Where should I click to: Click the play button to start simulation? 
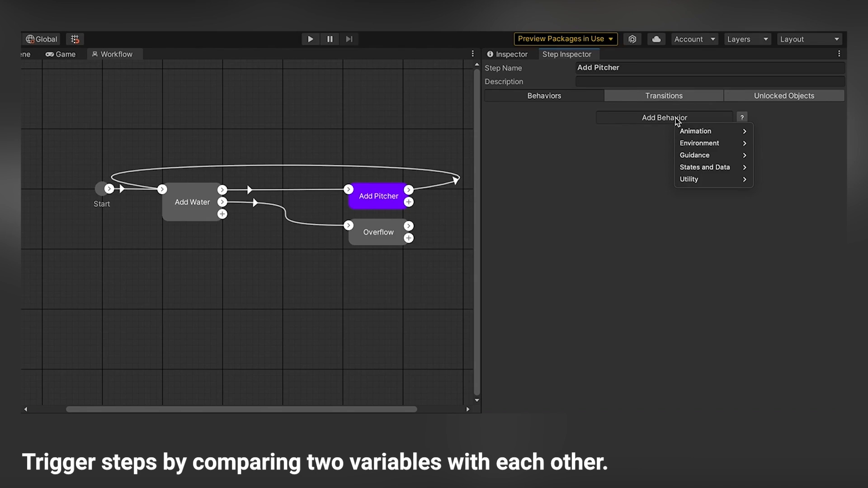[x=309, y=39]
